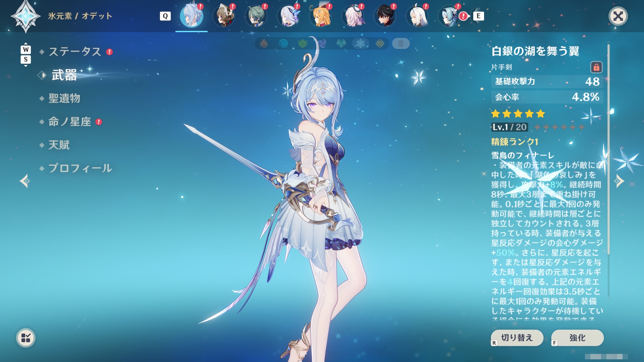
Task: Click the Cryo emblem in top-left corner
Action: tap(26, 16)
